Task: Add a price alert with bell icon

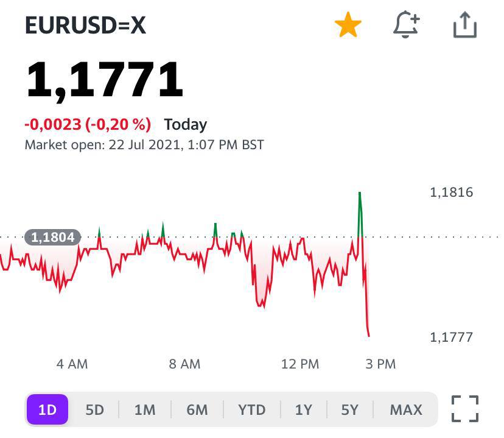Action: tap(406, 26)
